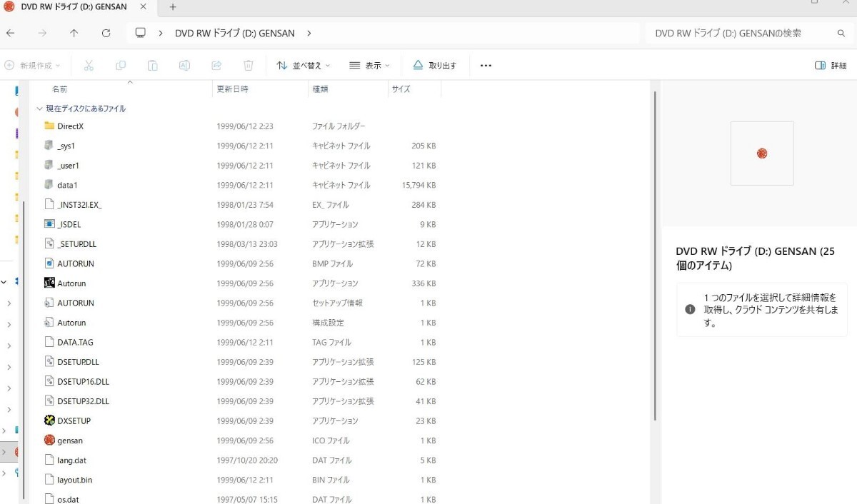Click the 取り出す eject button
The image size is (857, 504).
click(434, 65)
